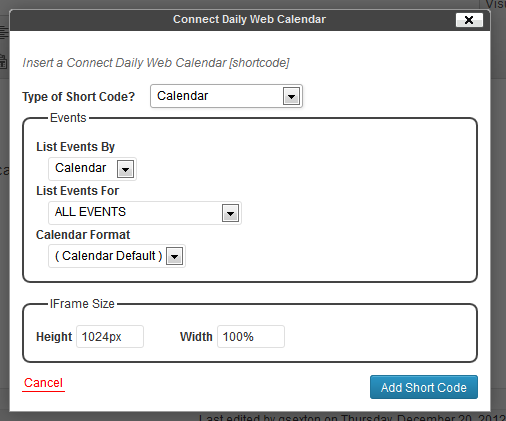Focus the Width field showing 100%
Screen dimensions: 506x421
click(x=251, y=337)
